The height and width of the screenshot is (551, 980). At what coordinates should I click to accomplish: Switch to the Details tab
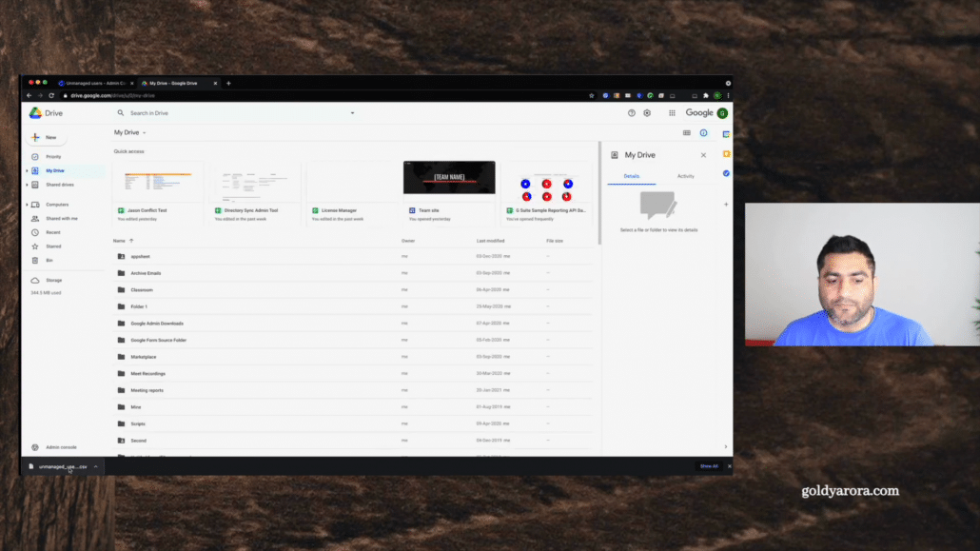[x=631, y=176]
